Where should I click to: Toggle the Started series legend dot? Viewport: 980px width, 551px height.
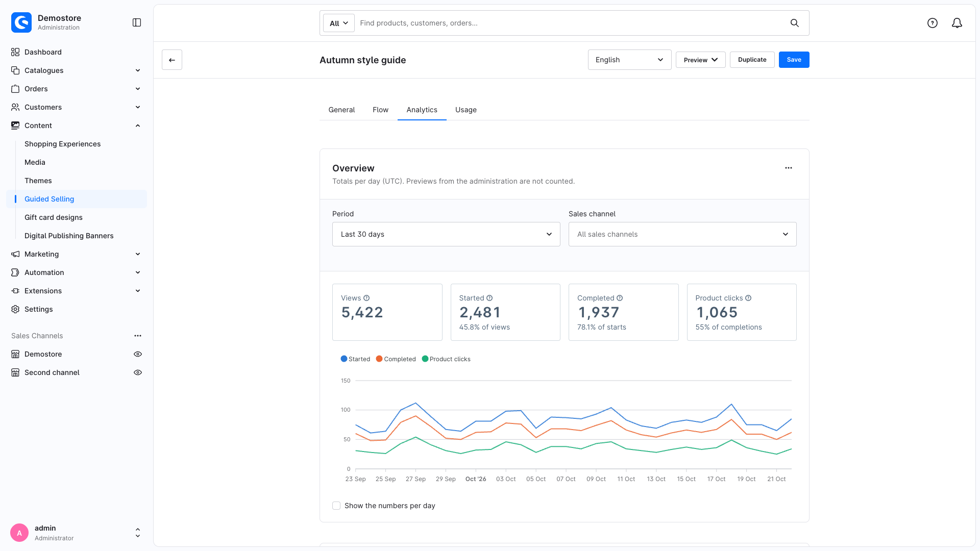(344, 359)
